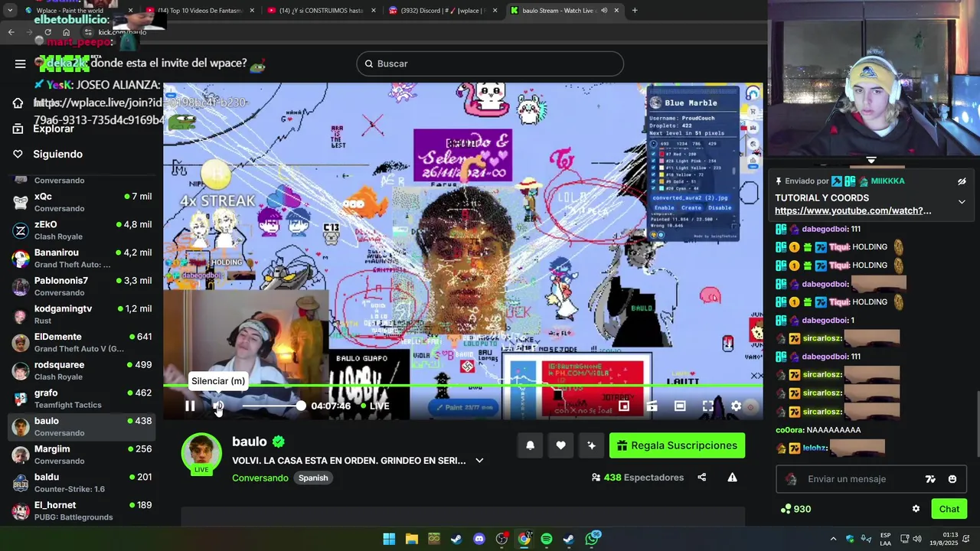The width and height of the screenshot is (980, 551).
Task: Open chat translate/identity icon
Action: point(930,479)
